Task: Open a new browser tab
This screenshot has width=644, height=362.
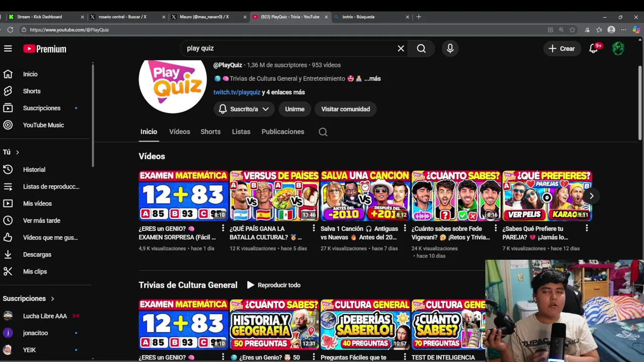Action: (x=419, y=17)
